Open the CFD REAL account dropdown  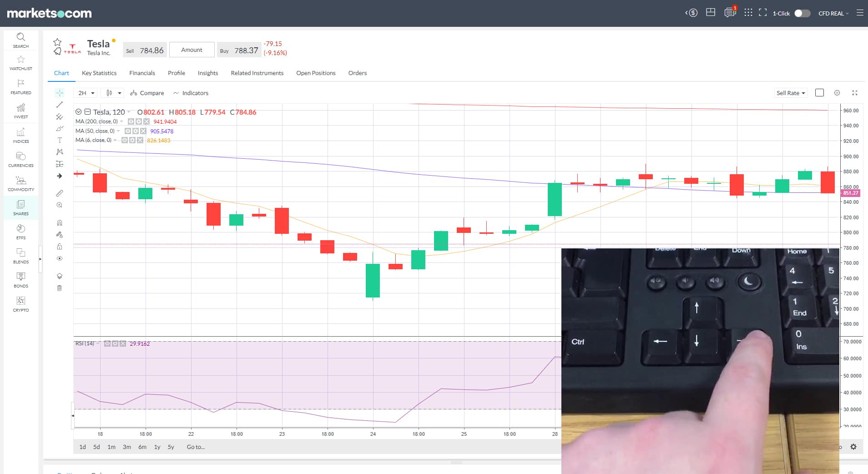[833, 13]
